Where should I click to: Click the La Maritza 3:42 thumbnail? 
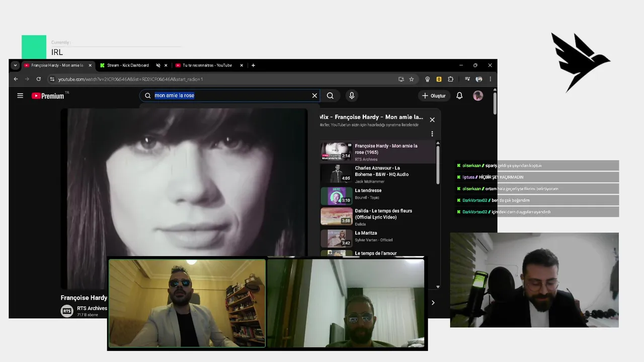click(x=337, y=238)
